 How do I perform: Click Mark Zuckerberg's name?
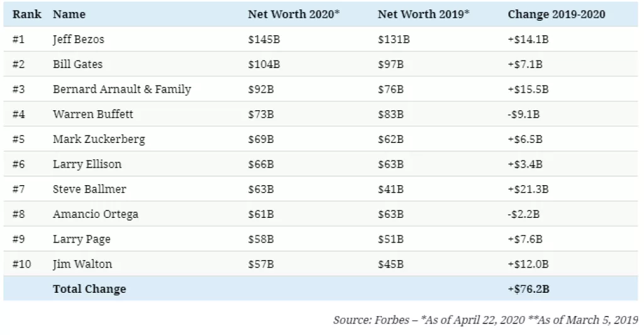pyautogui.click(x=99, y=139)
